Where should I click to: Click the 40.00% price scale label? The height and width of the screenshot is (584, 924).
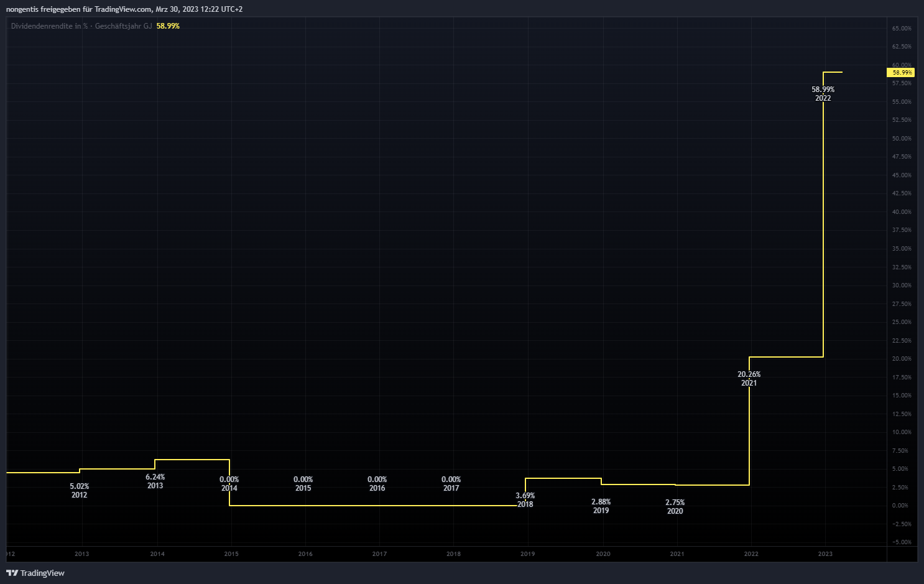point(902,212)
